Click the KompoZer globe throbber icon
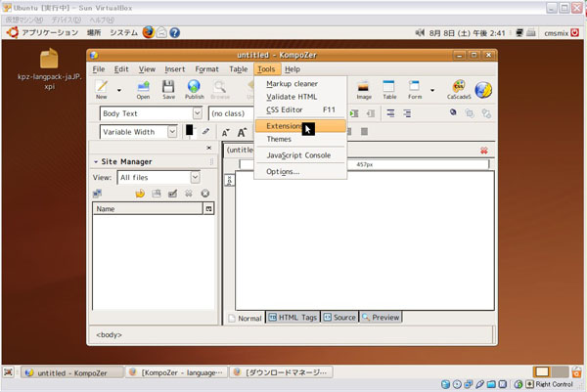 [x=483, y=90]
